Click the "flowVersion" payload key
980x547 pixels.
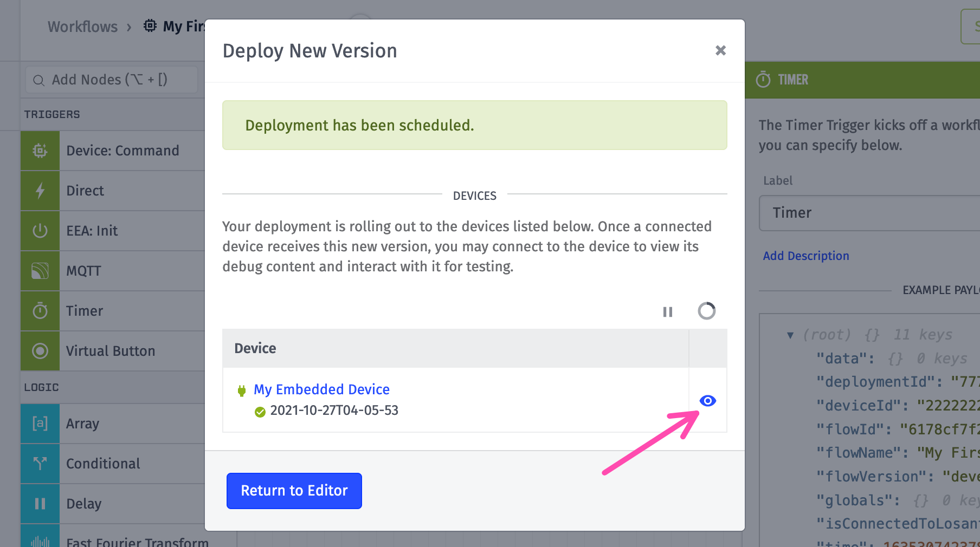[874, 477]
